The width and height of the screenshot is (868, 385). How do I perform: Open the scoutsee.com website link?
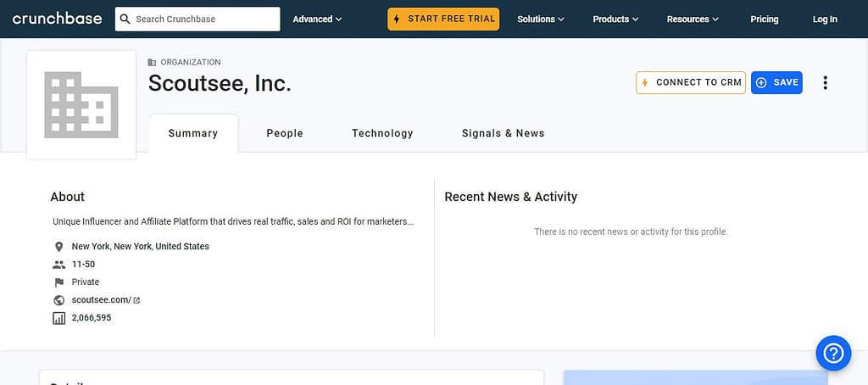102,299
